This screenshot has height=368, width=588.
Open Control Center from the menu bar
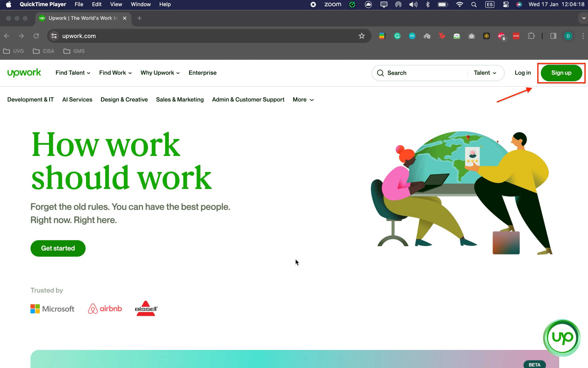pos(506,4)
